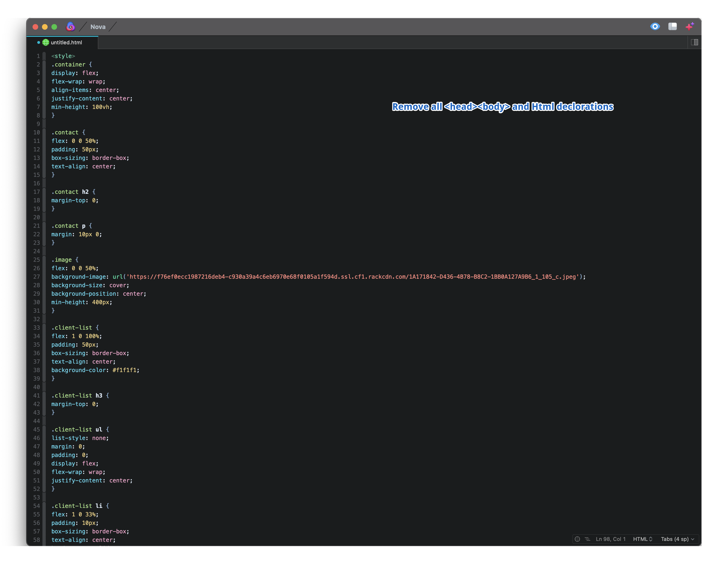Click the '.client-list li {' selector
Image resolution: width=728 pixels, height=581 pixels.
pyautogui.click(x=80, y=506)
